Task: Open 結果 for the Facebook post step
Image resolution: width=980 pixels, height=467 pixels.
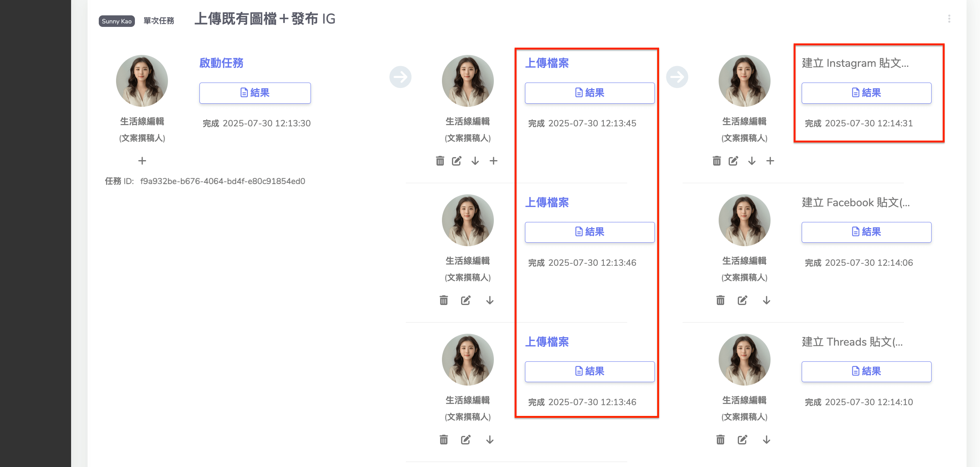Action: 866,232
